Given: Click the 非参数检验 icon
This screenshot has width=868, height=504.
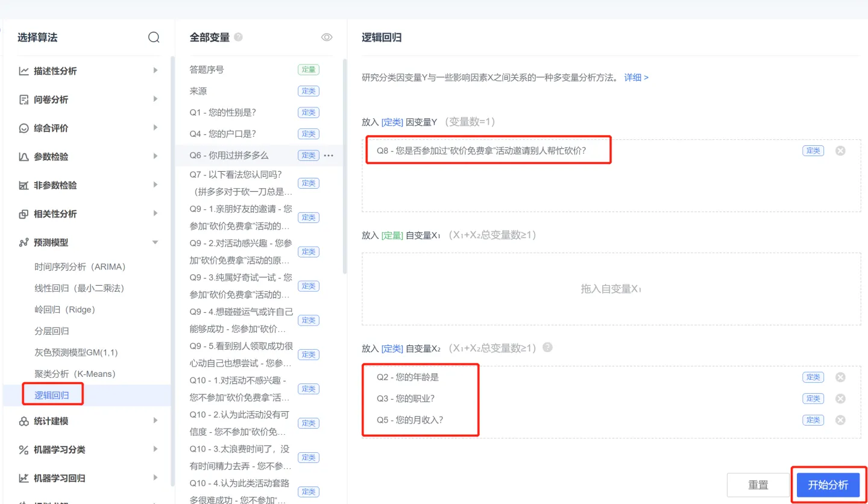Looking at the screenshot, I should [x=24, y=185].
